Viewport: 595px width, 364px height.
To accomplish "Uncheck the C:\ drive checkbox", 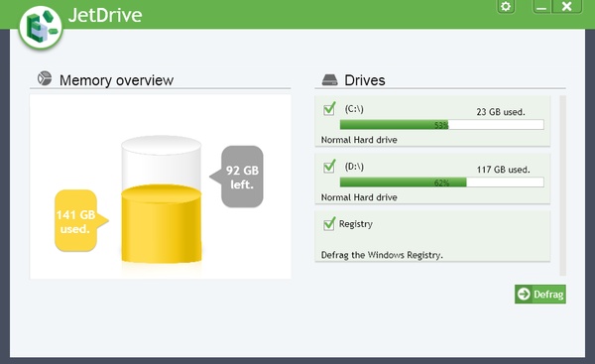I will [x=329, y=109].
